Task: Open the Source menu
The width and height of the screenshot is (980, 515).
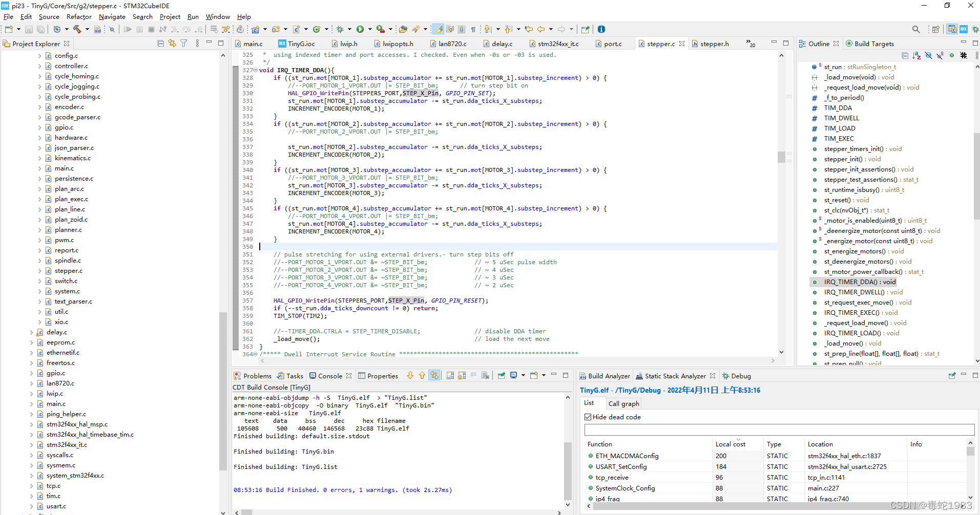Action: 49,16
